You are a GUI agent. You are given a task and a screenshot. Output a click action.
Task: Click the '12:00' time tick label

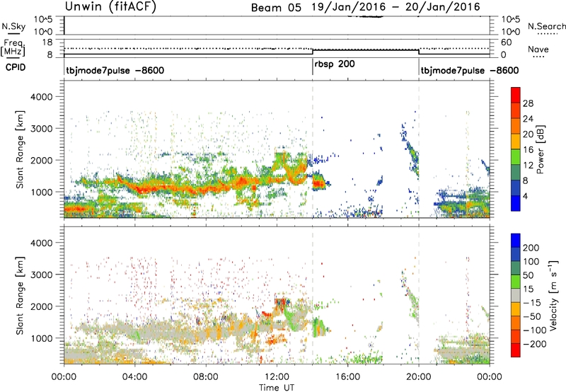[277, 377]
